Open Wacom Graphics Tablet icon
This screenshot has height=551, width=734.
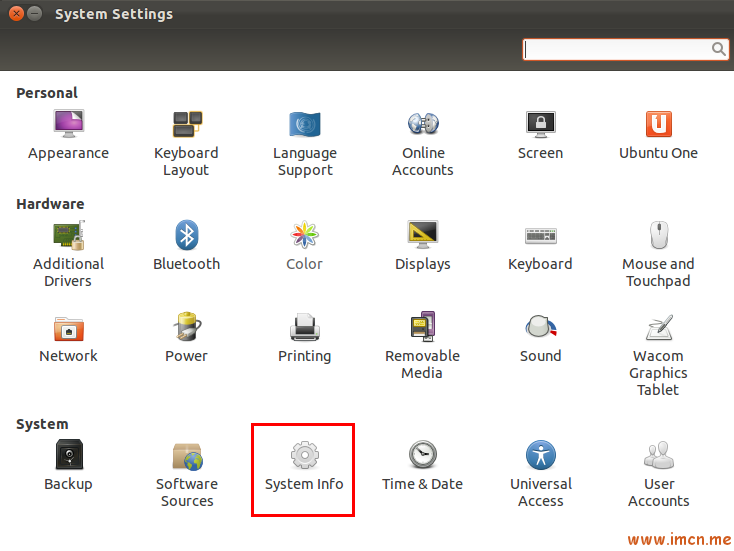click(x=659, y=327)
